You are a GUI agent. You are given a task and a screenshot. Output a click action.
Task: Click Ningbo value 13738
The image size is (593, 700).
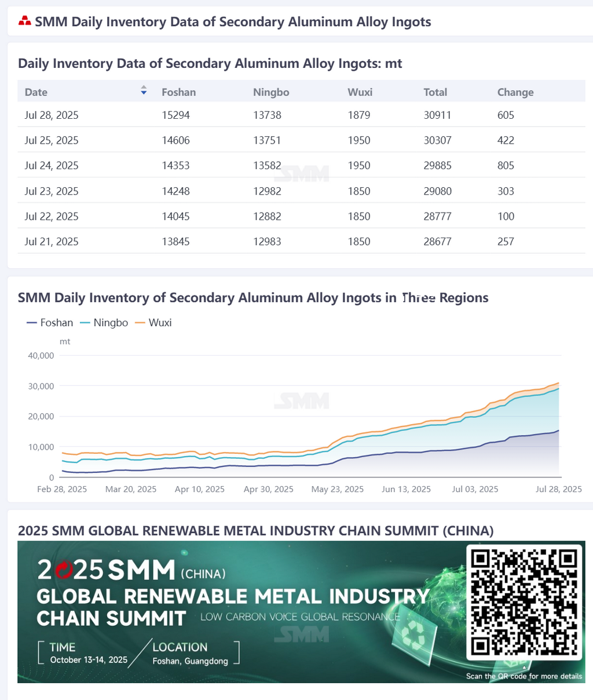(267, 115)
